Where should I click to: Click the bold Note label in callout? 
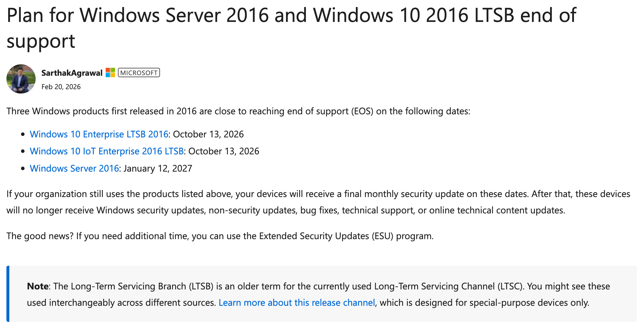tap(37, 286)
